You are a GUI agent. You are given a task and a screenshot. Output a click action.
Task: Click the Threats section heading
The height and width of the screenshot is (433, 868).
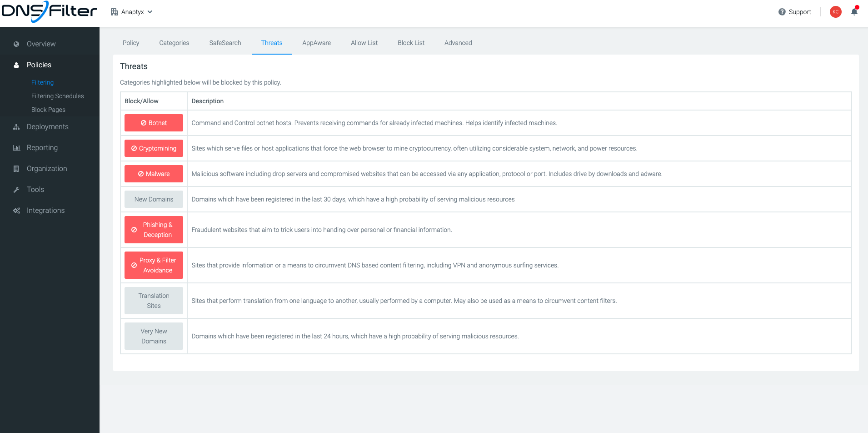point(134,66)
